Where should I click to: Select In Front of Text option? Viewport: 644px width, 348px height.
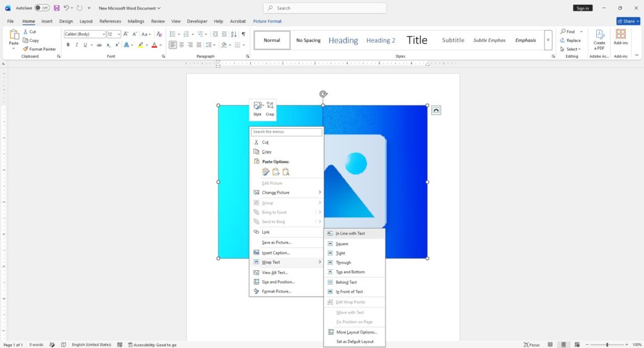[355, 291]
